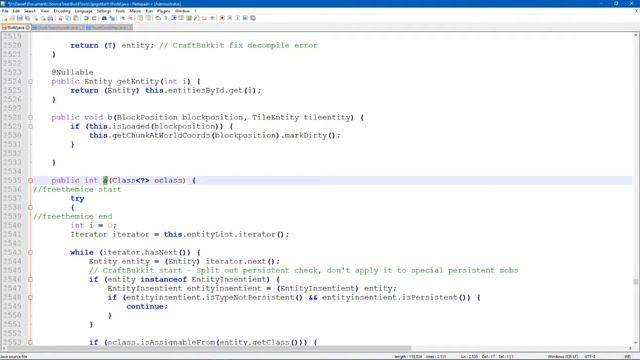Click the Zoom Out toolbar icon

point(130,18)
